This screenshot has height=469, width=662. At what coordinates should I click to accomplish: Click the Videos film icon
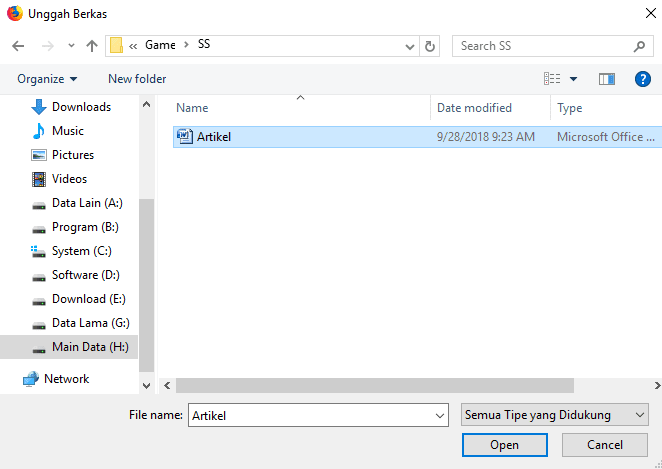(x=39, y=179)
